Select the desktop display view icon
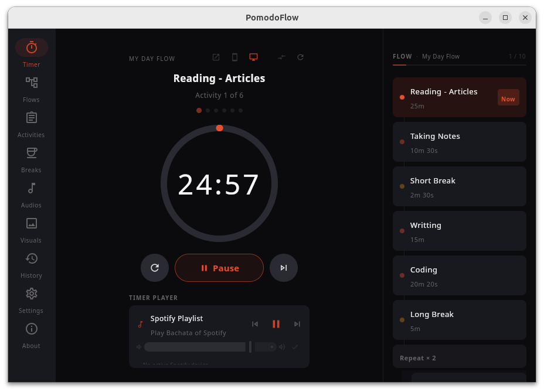 [253, 57]
